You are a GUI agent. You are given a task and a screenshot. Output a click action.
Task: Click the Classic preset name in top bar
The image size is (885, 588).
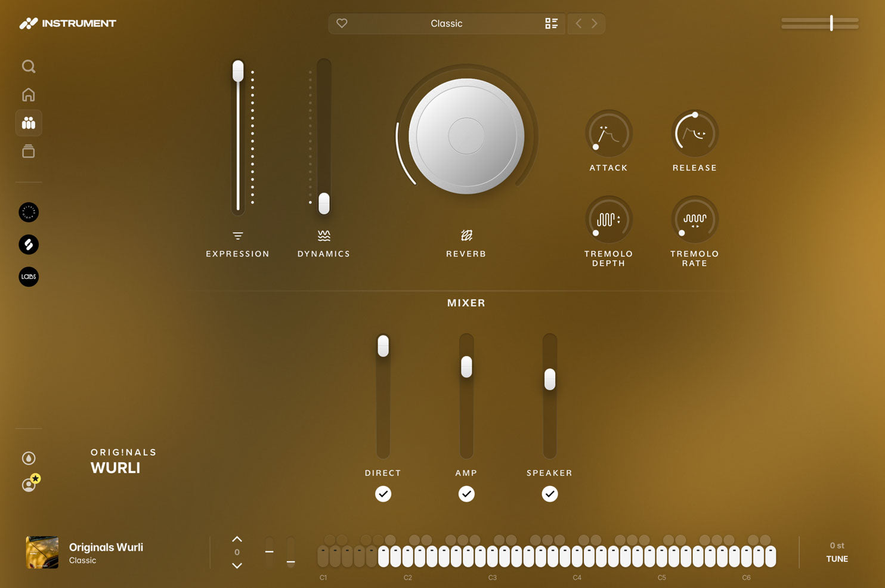click(x=447, y=23)
